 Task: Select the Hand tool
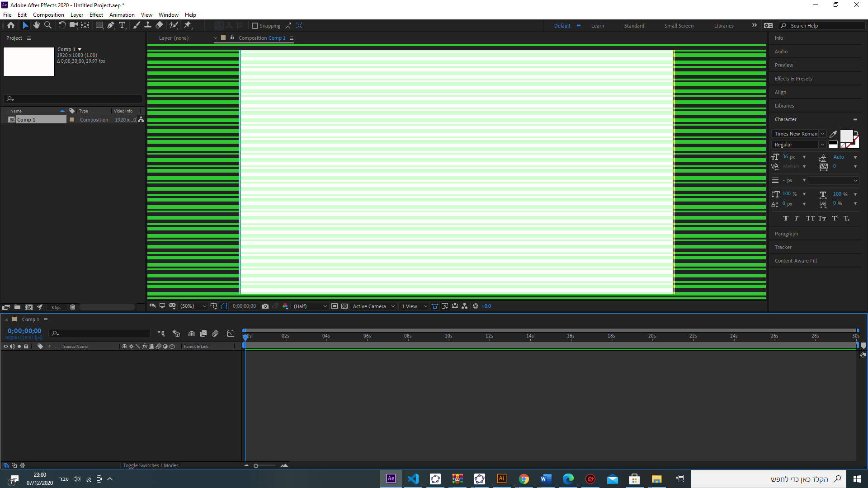point(37,25)
